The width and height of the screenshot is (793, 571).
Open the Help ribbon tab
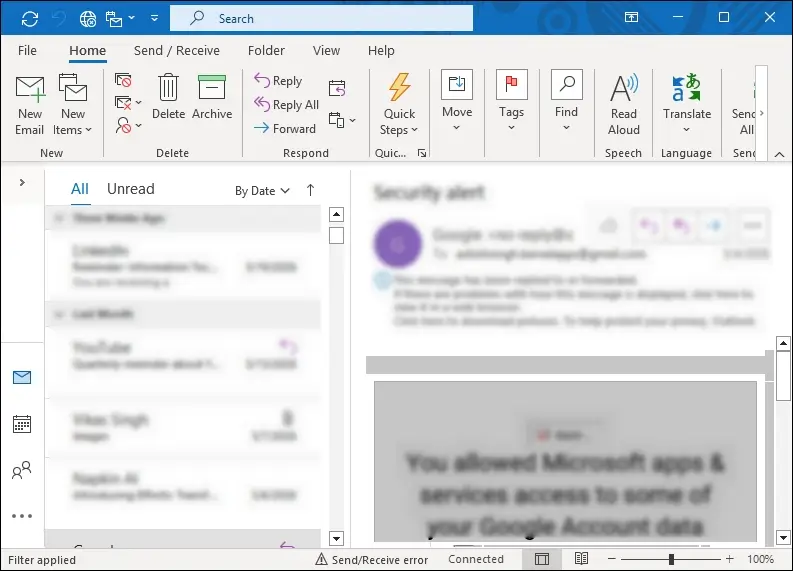pos(381,51)
